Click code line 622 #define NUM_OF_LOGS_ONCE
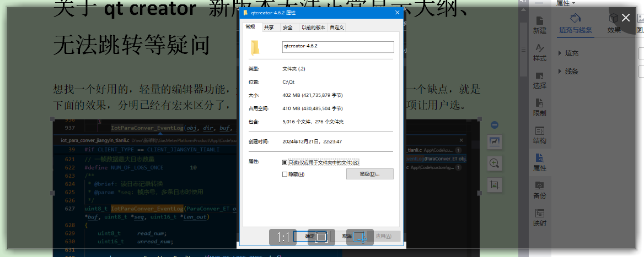The image size is (644, 257). (x=141, y=168)
